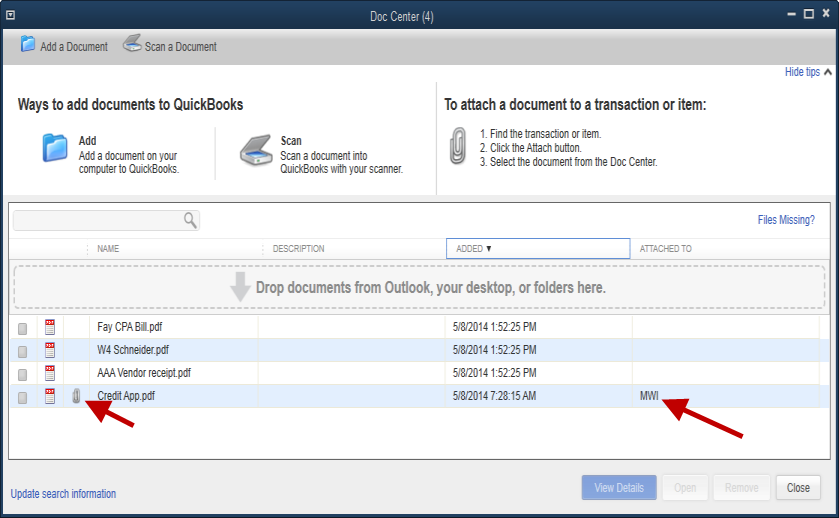
Task: Click the paperclip icon in attach instructions
Action: (457, 146)
